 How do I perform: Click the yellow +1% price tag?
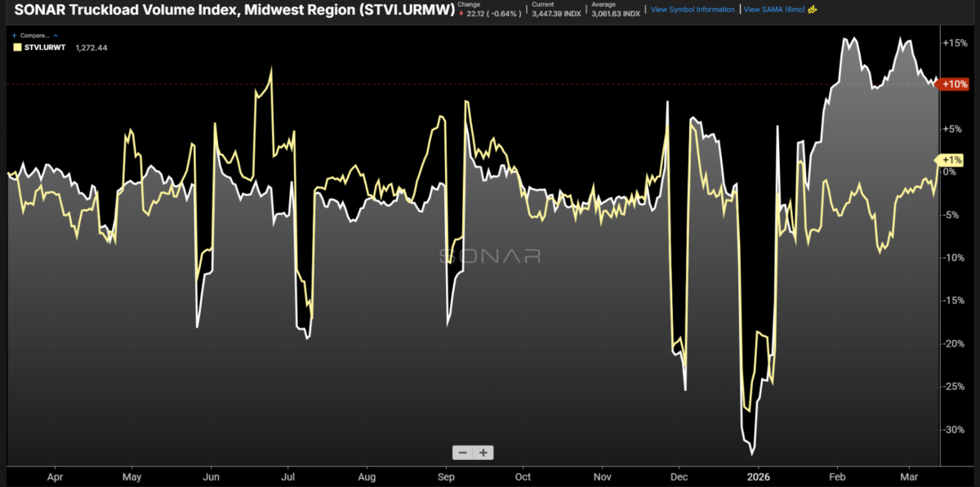[x=949, y=160]
